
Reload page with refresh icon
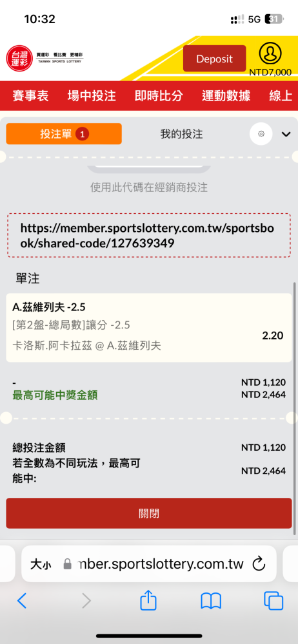[259, 564]
